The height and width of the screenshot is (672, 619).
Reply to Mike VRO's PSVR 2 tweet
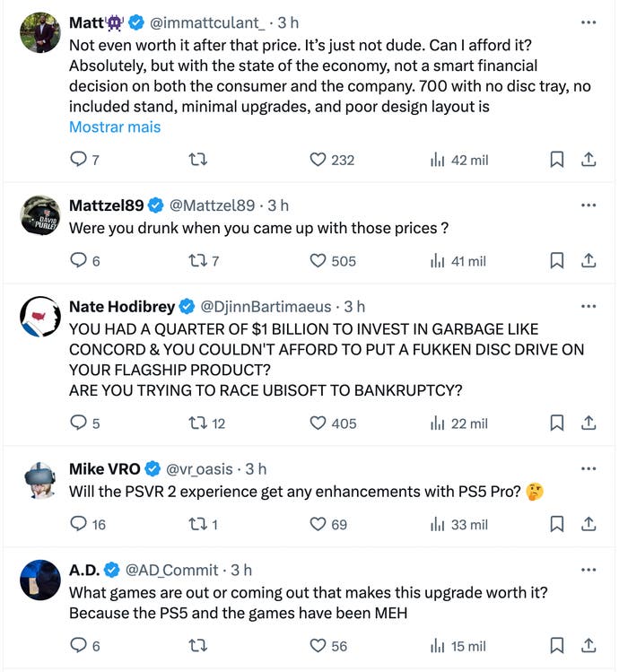coord(79,524)
